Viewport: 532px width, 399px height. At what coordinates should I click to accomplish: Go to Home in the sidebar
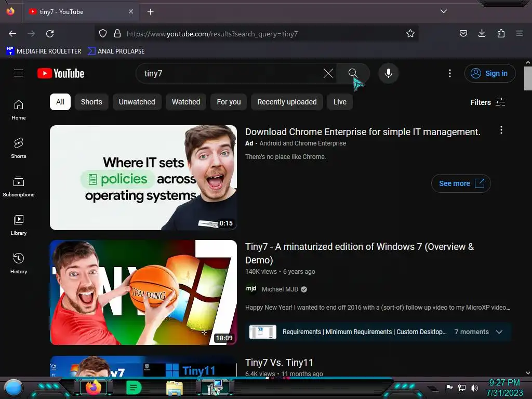[x=19, y=110]
